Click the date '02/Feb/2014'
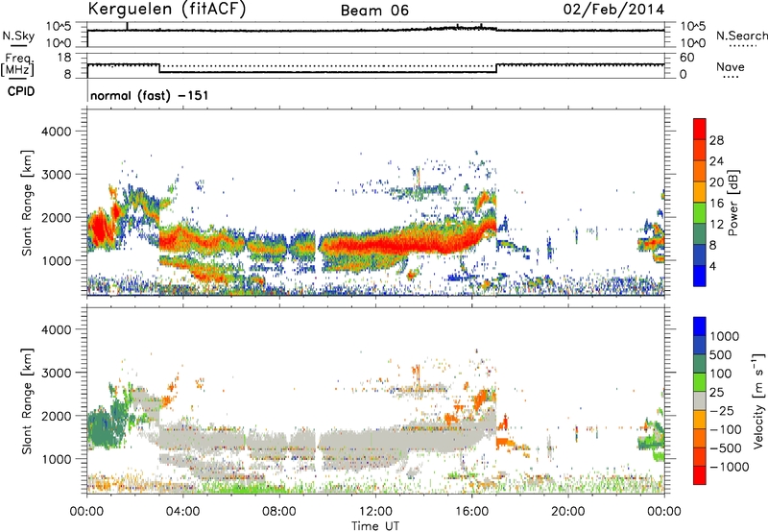 [x=613, y=10]
